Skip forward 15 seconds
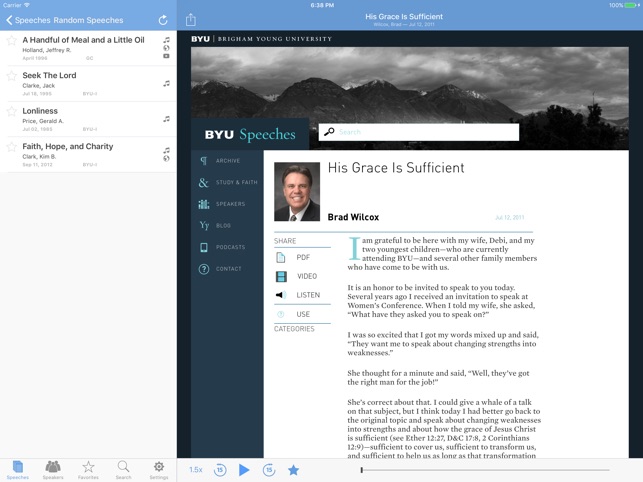 pos(269,469)
